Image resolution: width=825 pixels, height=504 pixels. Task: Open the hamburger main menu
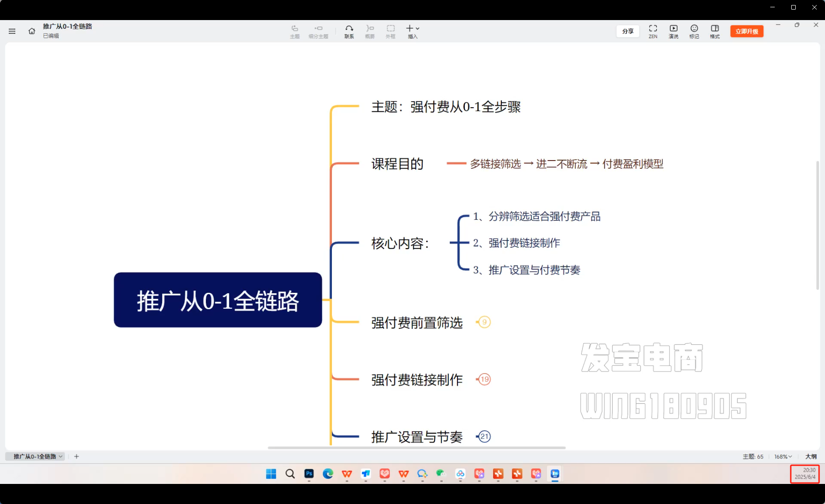click(12, 31)
